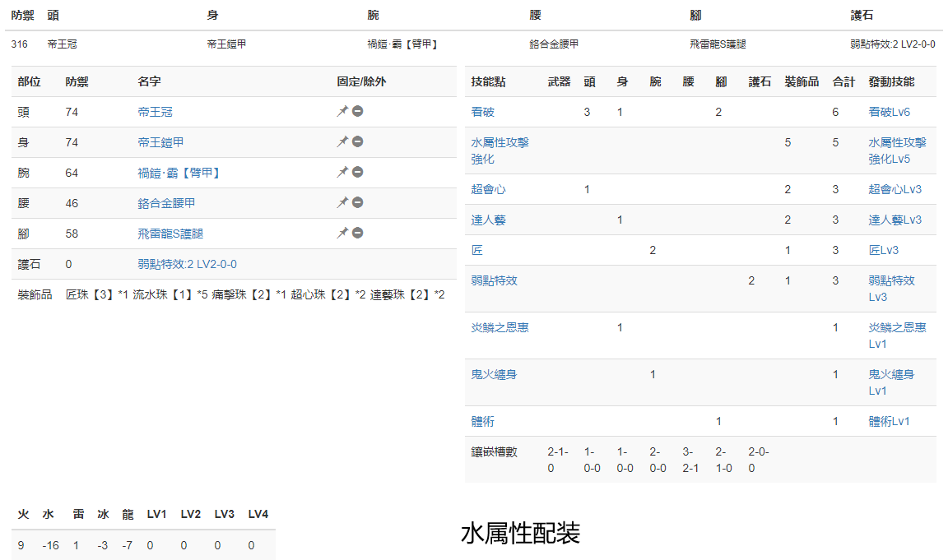
Task: Select the 護石 header in top summary row
Action: point(862,15)
